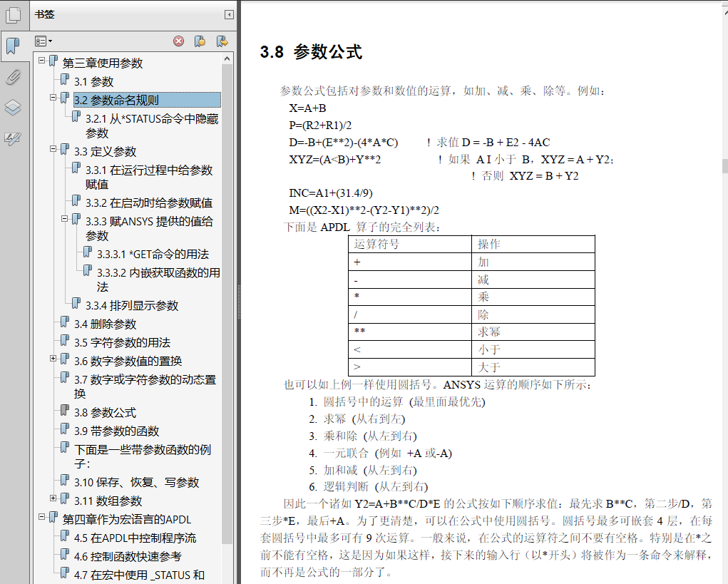Jump to bookmark 3.3.3.1 *GET命令的用法
Screen dimensions: 728x584
(x=153, y=255)
